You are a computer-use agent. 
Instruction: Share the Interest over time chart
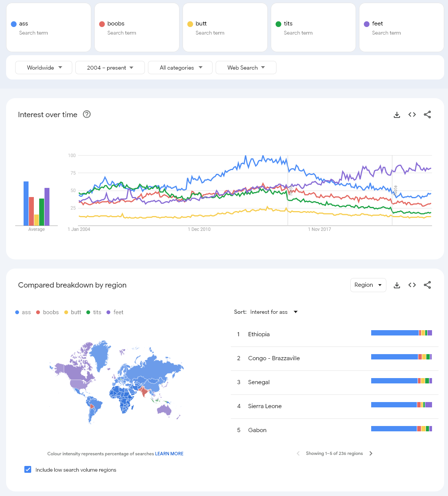pyautogui.click(x=427, y=114)
